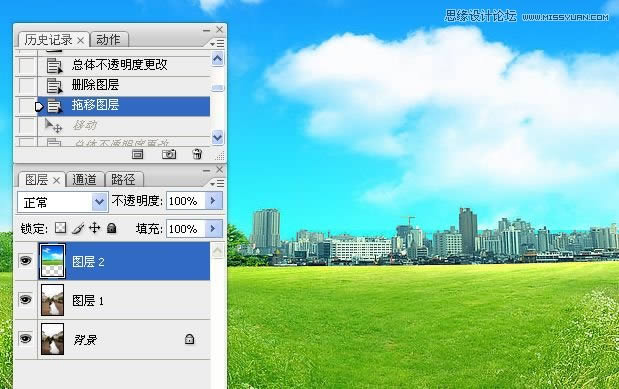Hide the 图层 1 layer
The image size is (619, 389).
pos(26,300)
